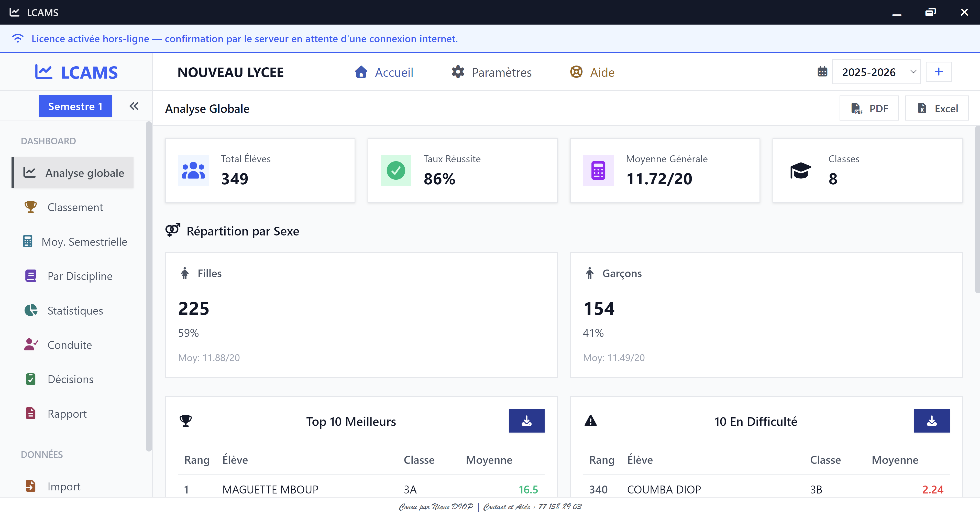Viewport: 980px width, 516px height.
Task: Download the Top 10 Meilleurs list
Action: point(526,421)
